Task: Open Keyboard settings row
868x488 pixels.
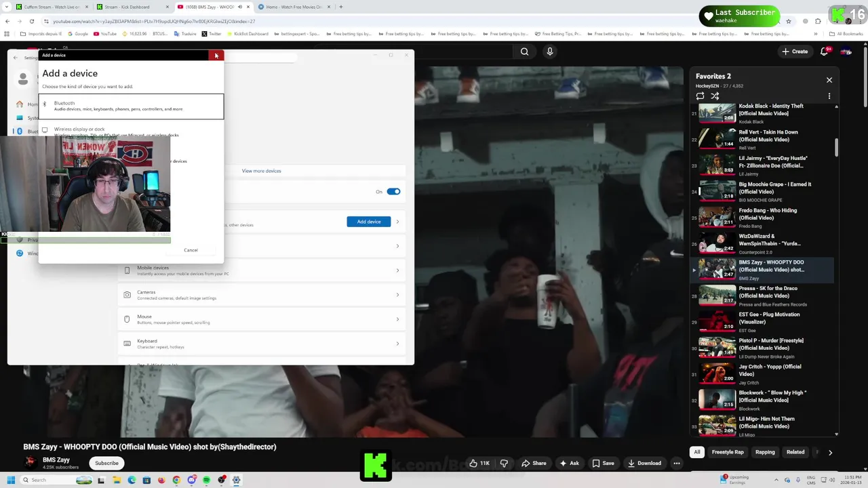Action: tap(262, 344)
